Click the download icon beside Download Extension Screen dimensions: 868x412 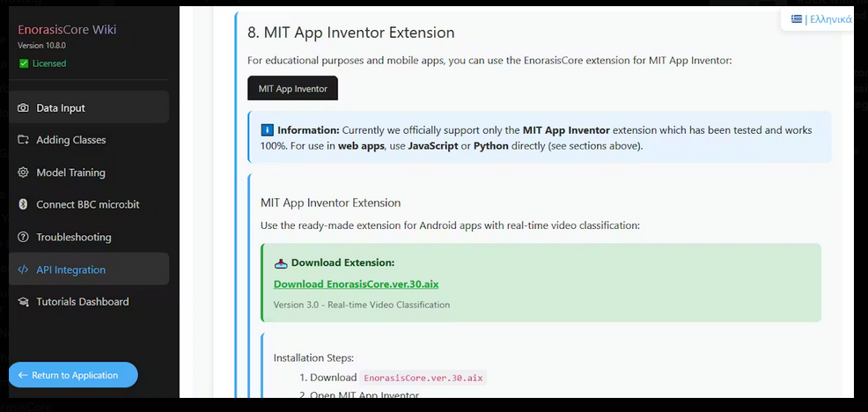(x=281, y=263)
